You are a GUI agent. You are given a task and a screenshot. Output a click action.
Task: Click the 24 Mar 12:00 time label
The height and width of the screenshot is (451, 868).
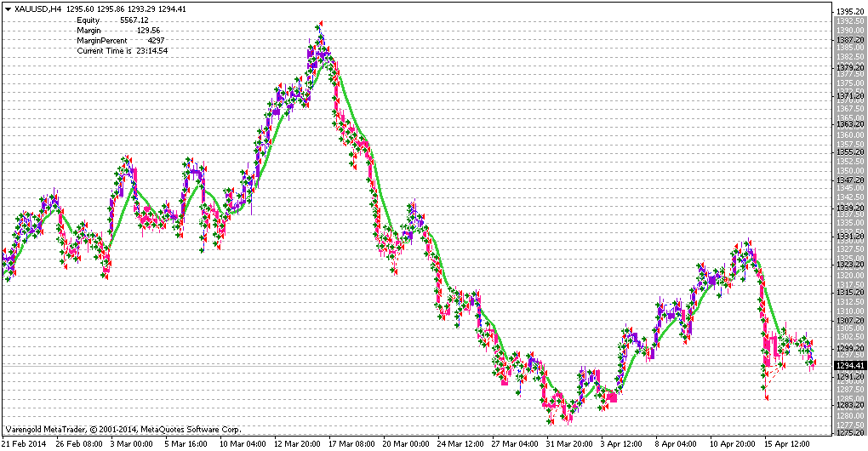coord(460,444)
